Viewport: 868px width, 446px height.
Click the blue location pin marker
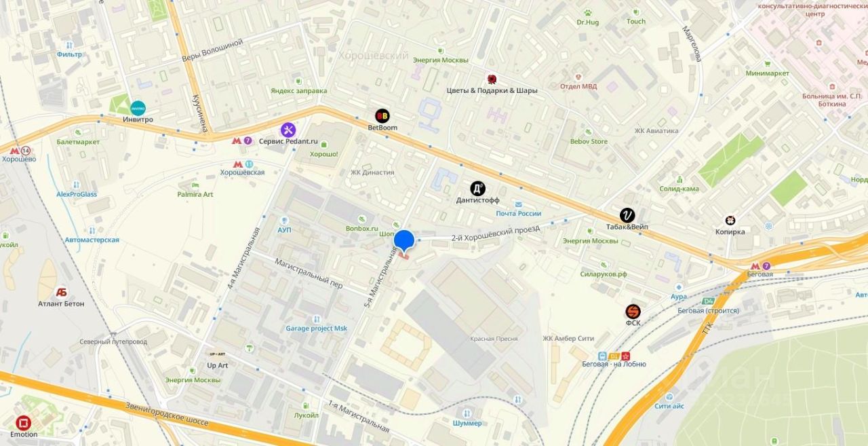(404, 242)
